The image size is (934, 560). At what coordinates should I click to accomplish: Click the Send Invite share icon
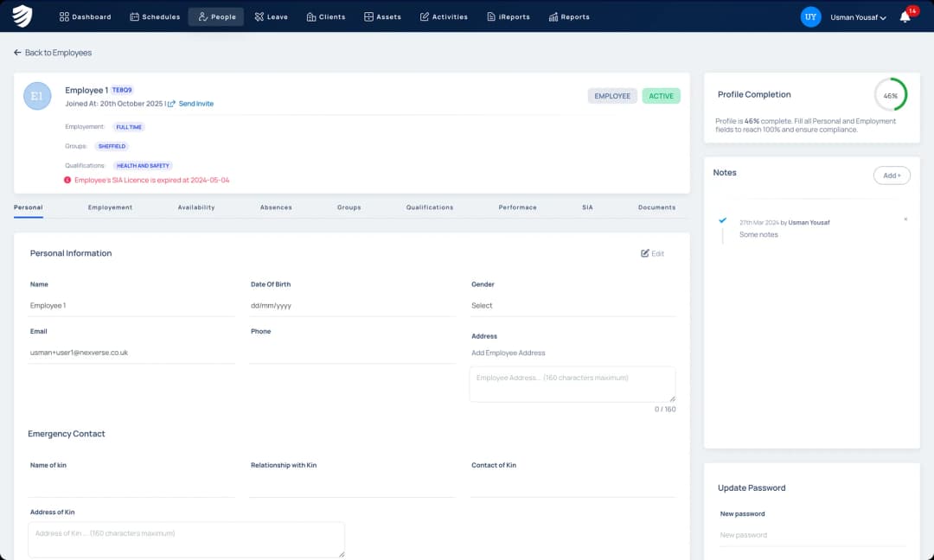(x=171, y=104)
